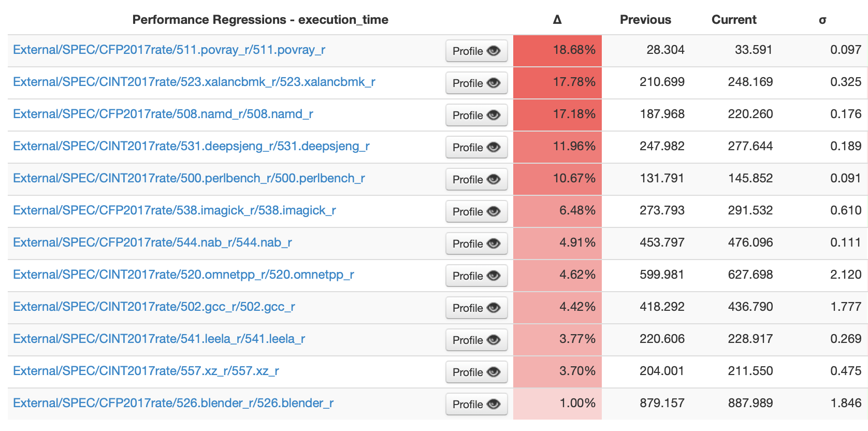Click the eye icon for 508.namd_r
This screenshot has height=431, width=868.
tap(493, 115)
